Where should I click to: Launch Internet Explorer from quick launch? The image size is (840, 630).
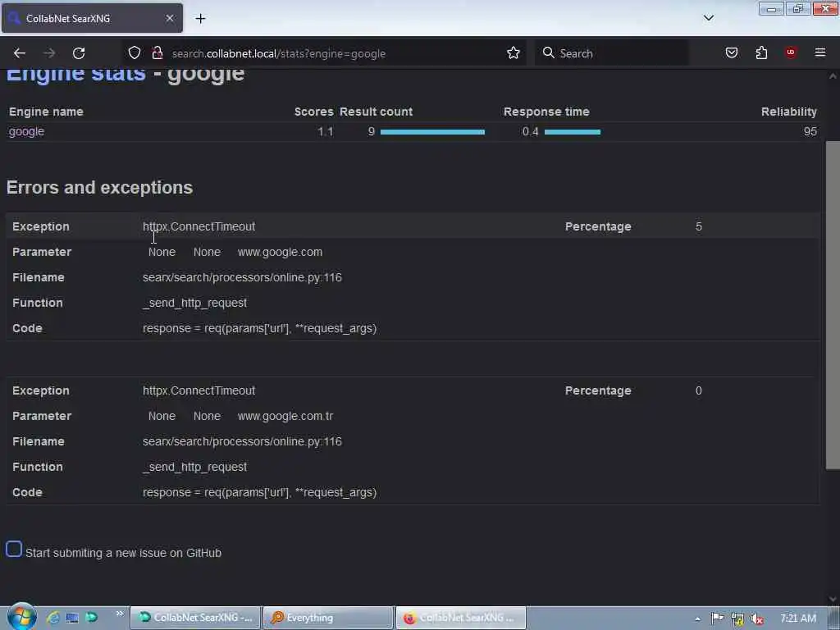[52, 618]
